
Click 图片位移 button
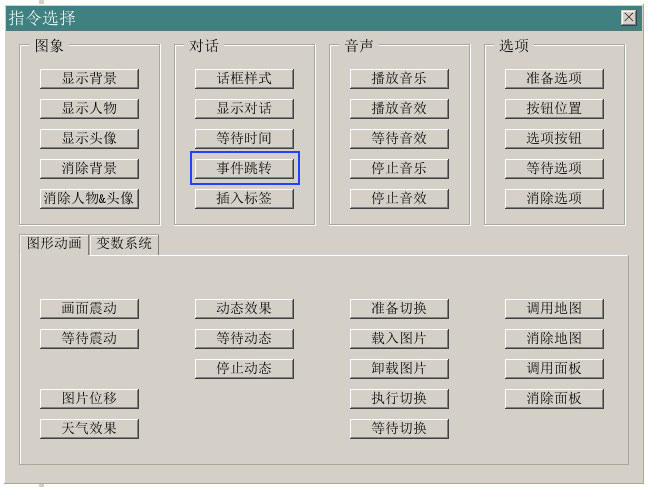89,399
